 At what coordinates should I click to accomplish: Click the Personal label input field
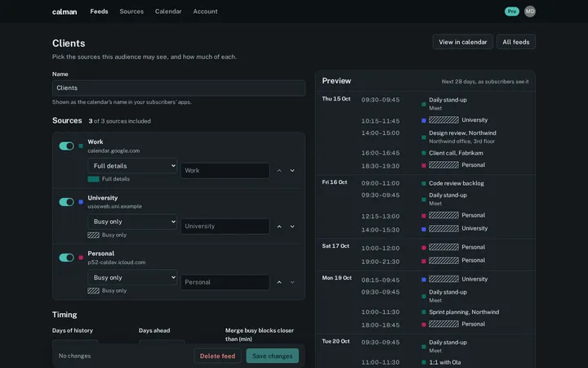pos(225,282)
